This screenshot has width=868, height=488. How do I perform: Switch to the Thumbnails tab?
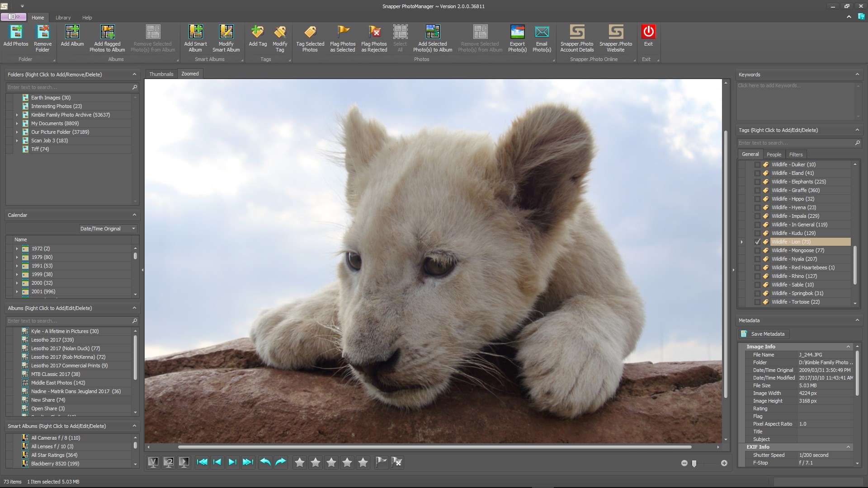tap(161, 74)
